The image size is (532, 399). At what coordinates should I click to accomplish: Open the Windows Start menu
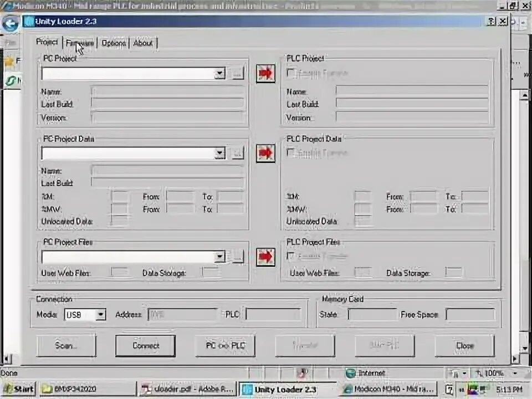coord(19,389)
